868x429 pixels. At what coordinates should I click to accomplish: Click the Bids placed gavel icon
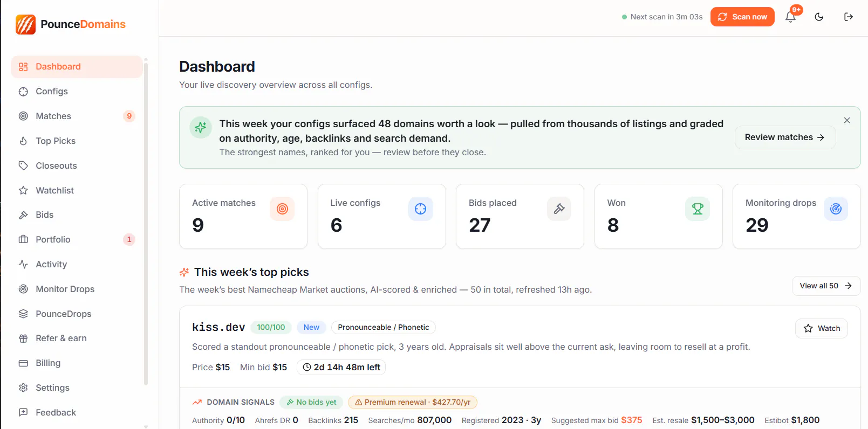[x=559, y=209]
